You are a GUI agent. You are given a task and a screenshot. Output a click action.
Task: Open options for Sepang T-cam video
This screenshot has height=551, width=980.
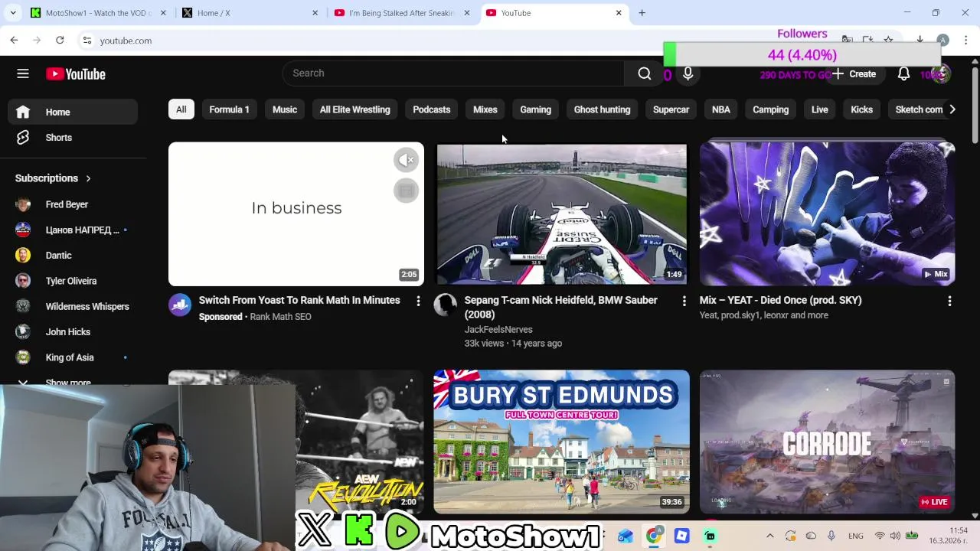pyautogui.click(x=684, y=302)
